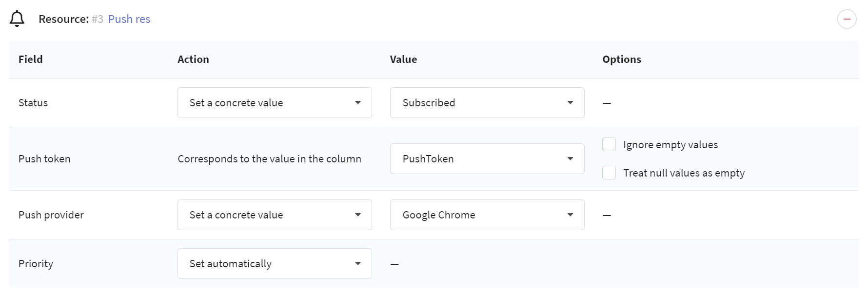This screenshot has width=868, height=296.
Task: Open the PushToken column dropdown
Action: tap(487, 158)
